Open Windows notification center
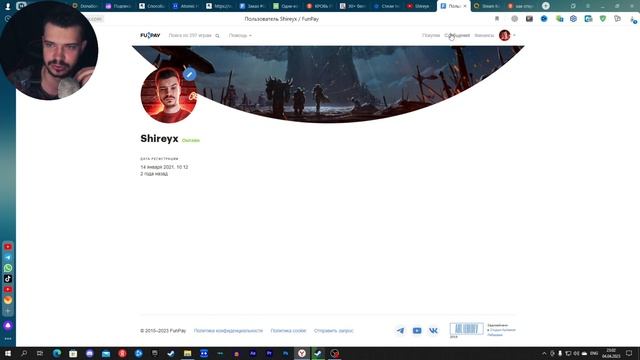The image size is (640, 360). (x=629, y=353)
